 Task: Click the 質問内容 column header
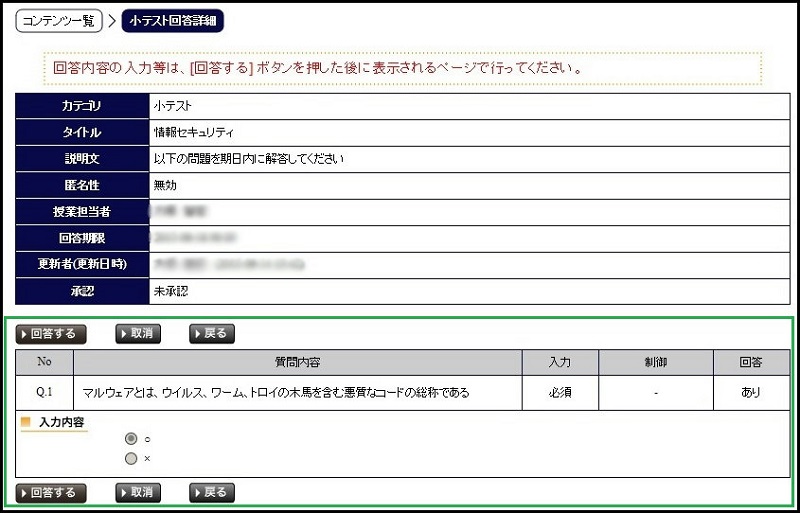297,362
